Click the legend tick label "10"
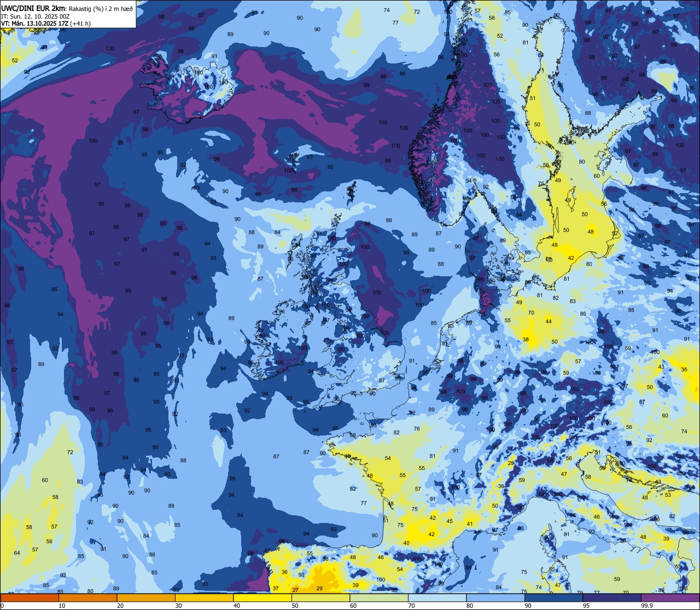This screenshot has width=700, height=610. (x=62, y=606)
